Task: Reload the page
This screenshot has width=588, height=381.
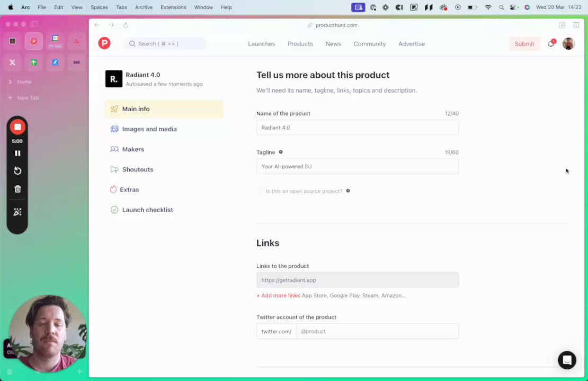Action: click(126, 25)
